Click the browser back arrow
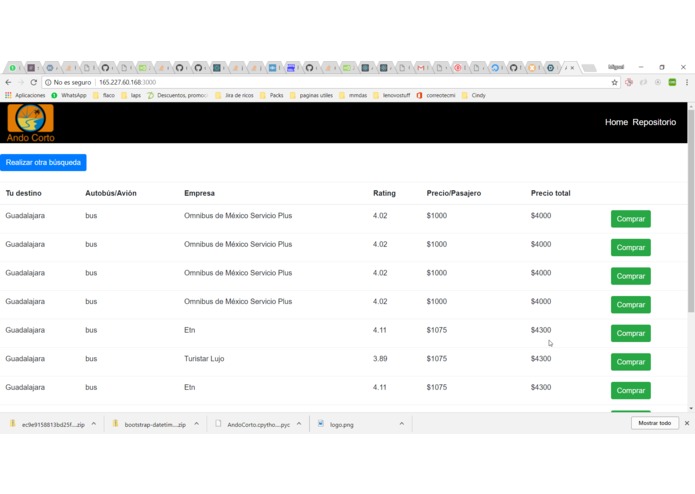This screenshot has height=494, width=695. click(8, 82)
